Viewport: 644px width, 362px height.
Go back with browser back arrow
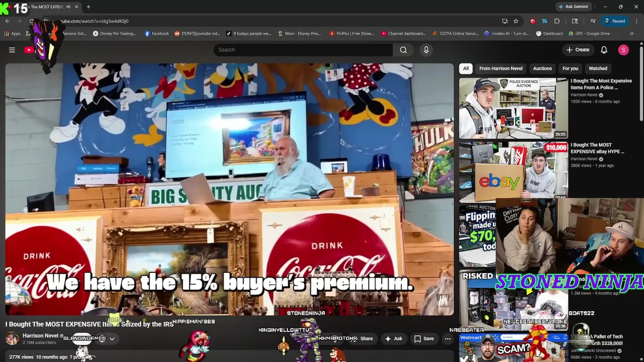(8, 21)
